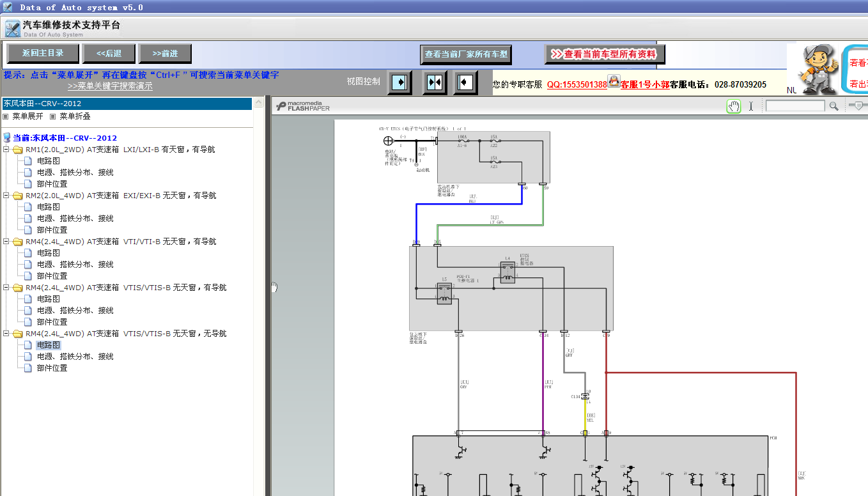
Task: Collapse the RM4 VTIS/VTIS-B 无天窗，无导航 node
Action: [x=6, y=334]
